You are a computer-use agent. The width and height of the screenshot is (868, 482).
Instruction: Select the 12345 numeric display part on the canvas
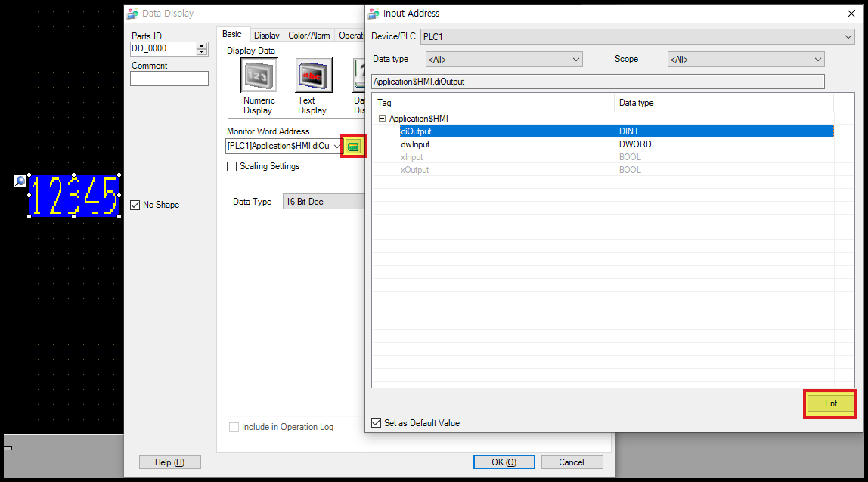[74, 196]
